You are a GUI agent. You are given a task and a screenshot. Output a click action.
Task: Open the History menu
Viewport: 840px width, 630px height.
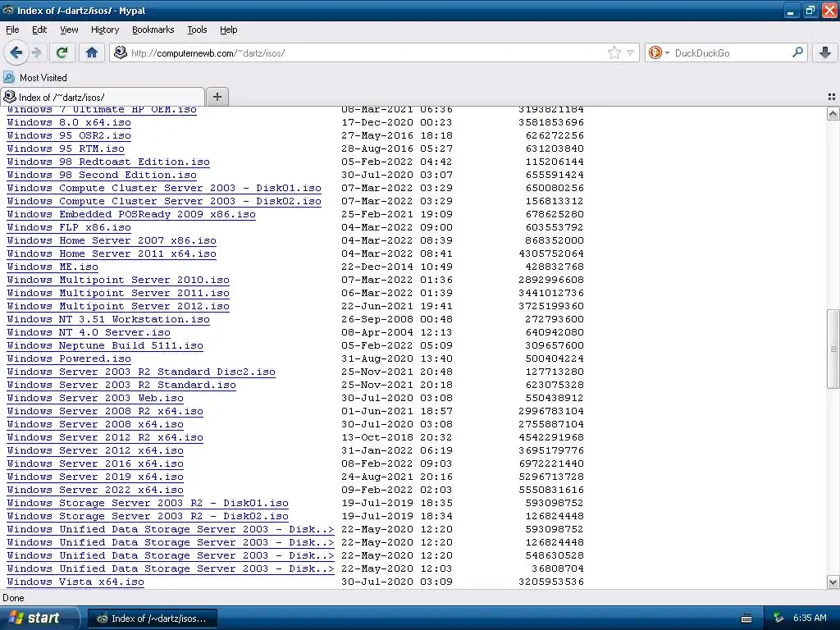click(x=104, y=30)
